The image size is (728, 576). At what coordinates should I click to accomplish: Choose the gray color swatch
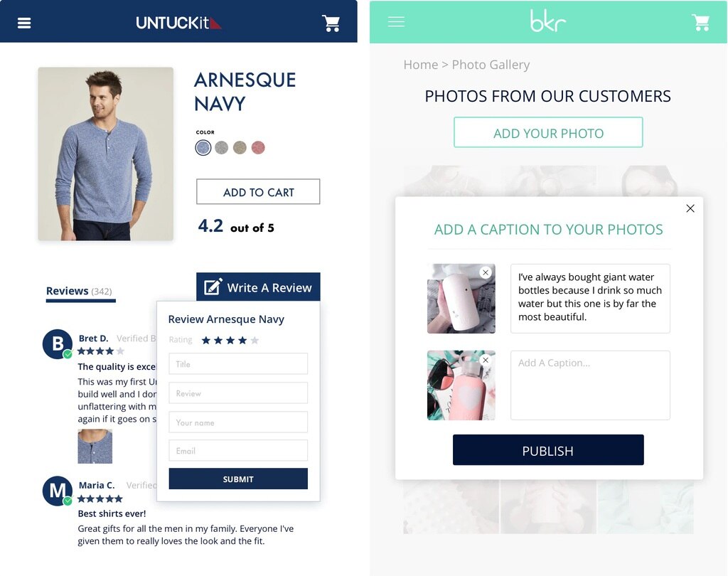click(x=222, y=148)
